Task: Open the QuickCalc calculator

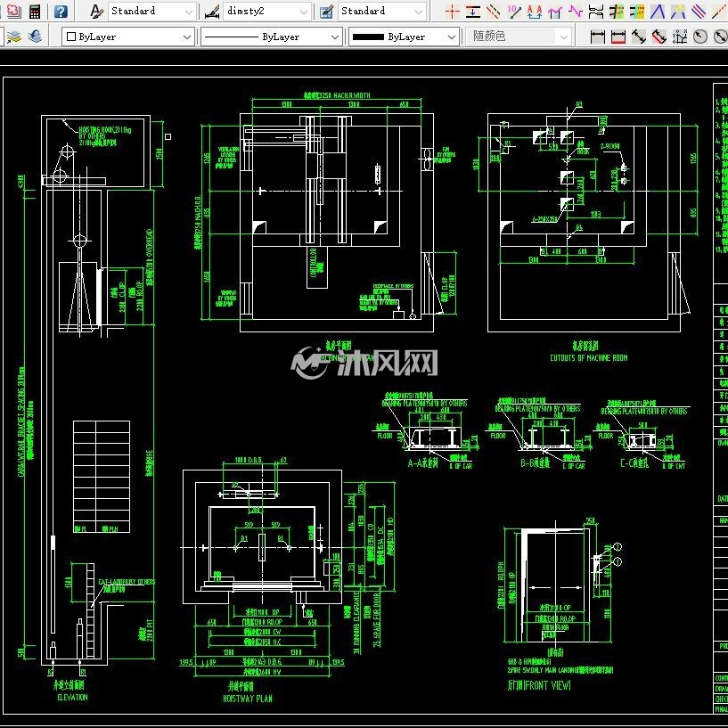Action: pyautogui.click(x=35, y=12)
